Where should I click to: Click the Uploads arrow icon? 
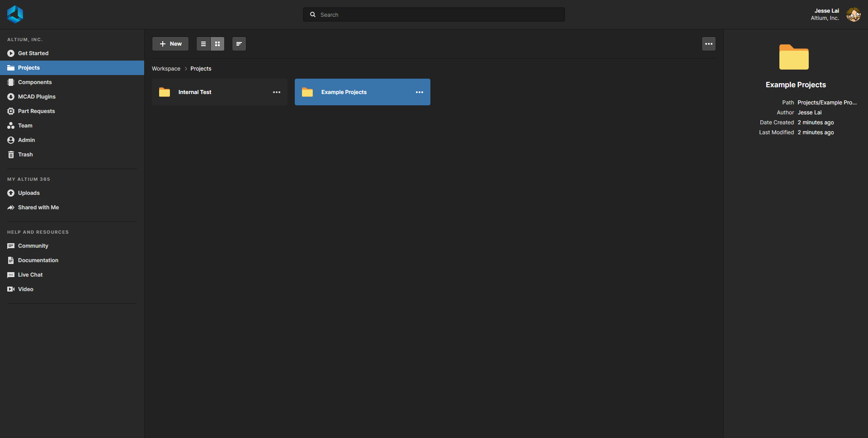coord(11,193)
